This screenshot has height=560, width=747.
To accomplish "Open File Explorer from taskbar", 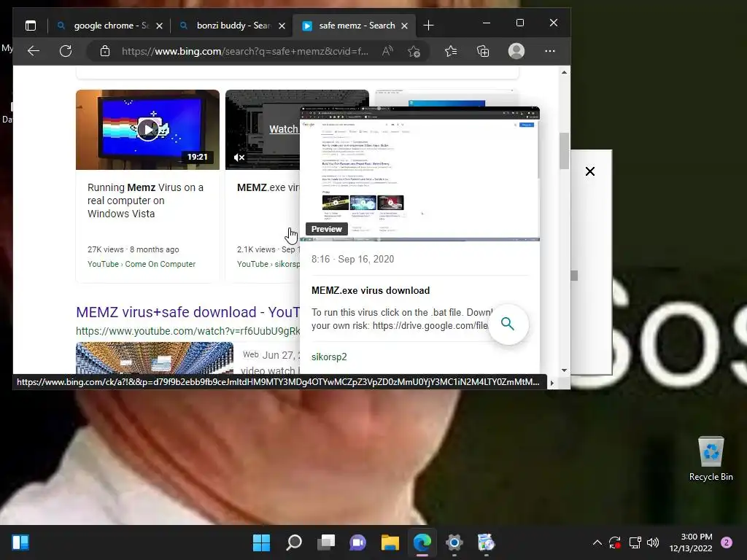I will point(390,542).
